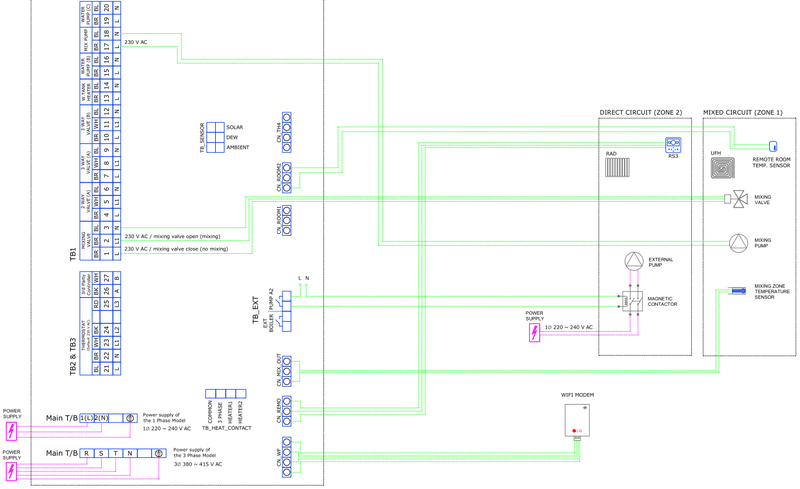
Task: Click the DIRECT CIRCUIT (ZONE 2) heading
Action: [641, 112]
